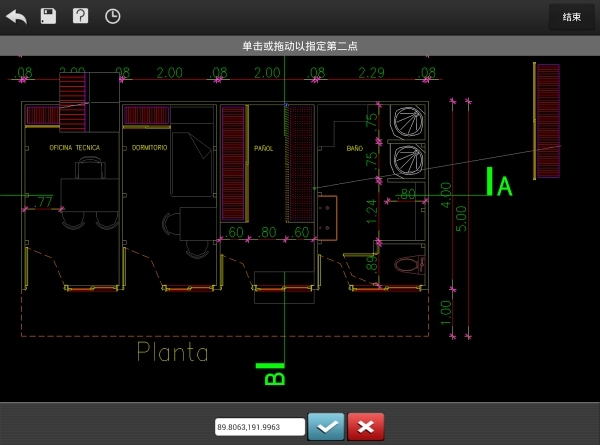The width and height of the screenshot is (600, 445).
Task: Click the back arrow icon
Action: [16, 16]
